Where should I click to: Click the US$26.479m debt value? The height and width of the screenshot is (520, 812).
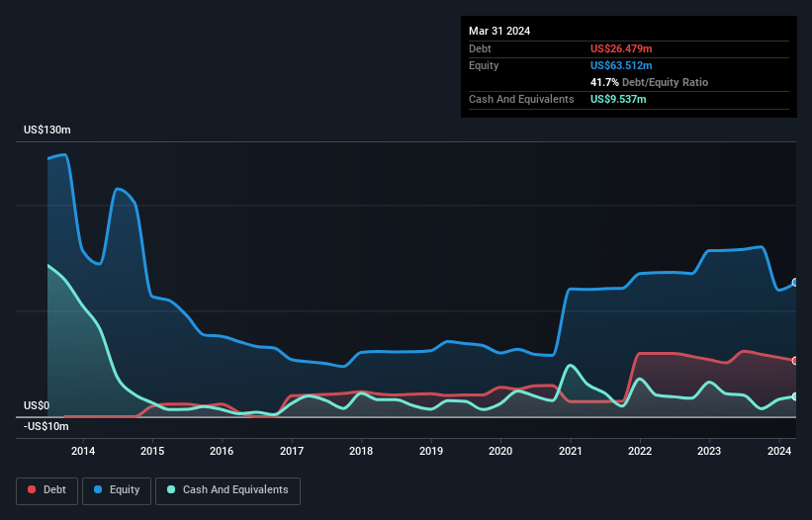point(621,48)
